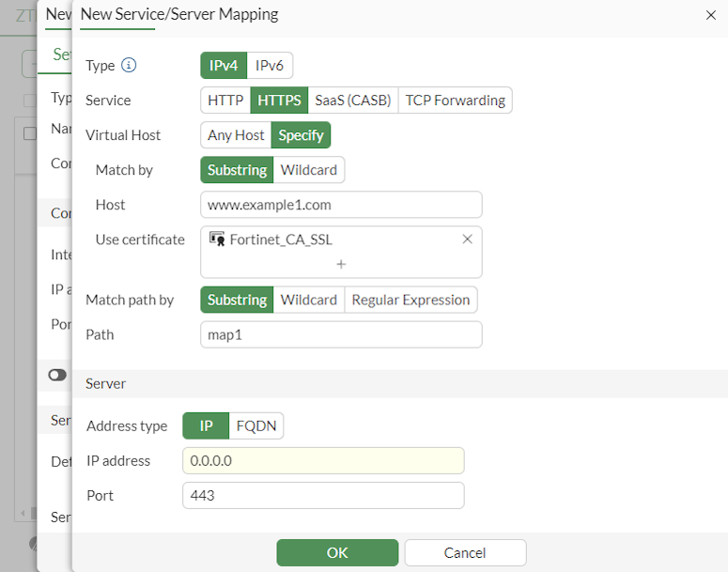
Task: Focus the IP address field
Action: point(323,460)
